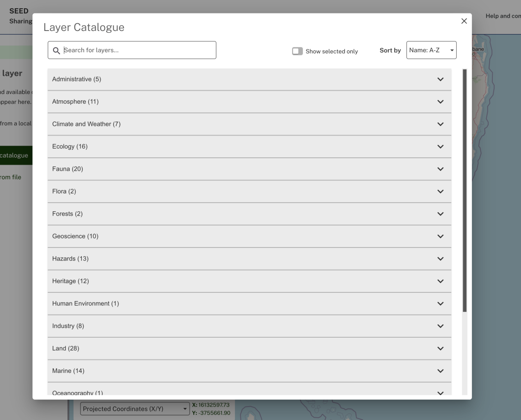
Task: Expand the Industry (8) chevron
Action: pos(440,326)
